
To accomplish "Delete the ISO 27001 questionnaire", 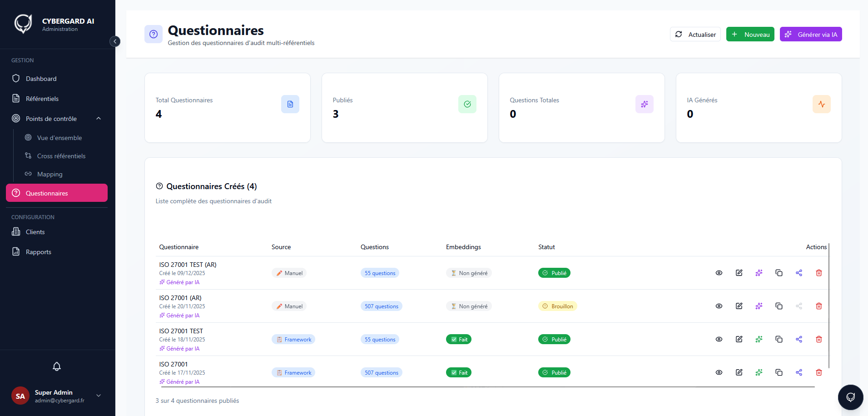I will pos(819,372).
